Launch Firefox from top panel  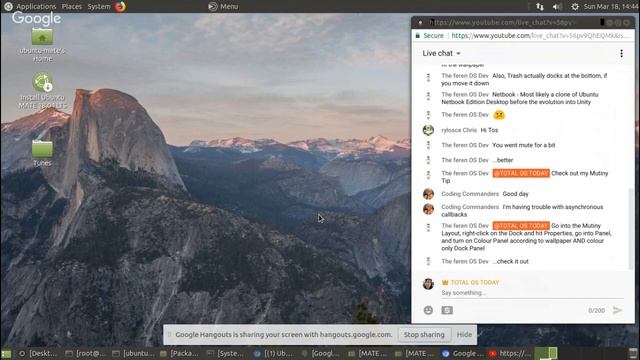120,7
